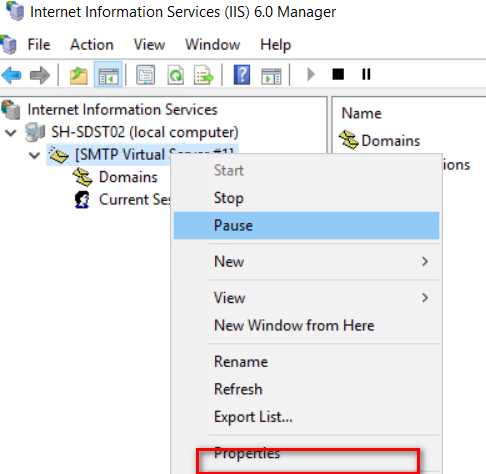
Task: Choose New in the context menu
Action: [x=307, y=261]
